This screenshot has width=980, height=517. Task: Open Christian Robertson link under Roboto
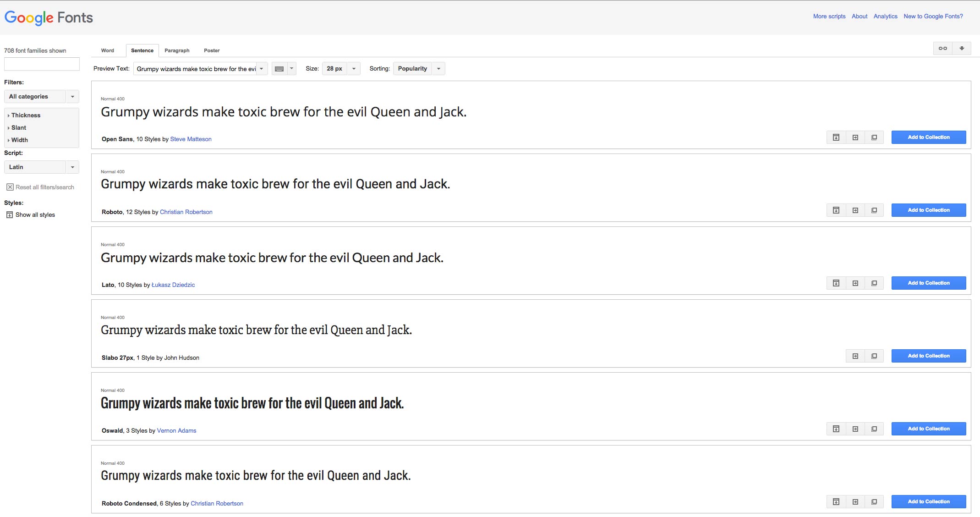(x=186, y=212)
